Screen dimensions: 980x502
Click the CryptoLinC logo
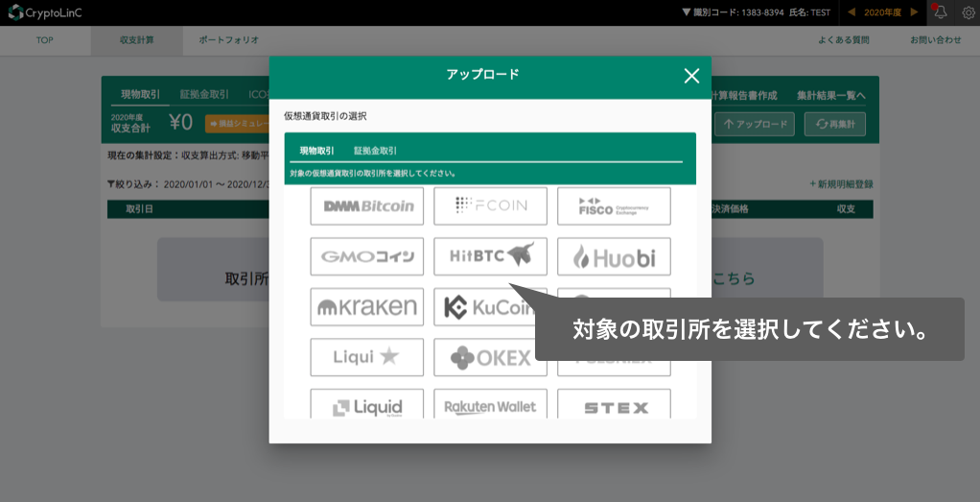pyautogui.click(x=45, y=12)
